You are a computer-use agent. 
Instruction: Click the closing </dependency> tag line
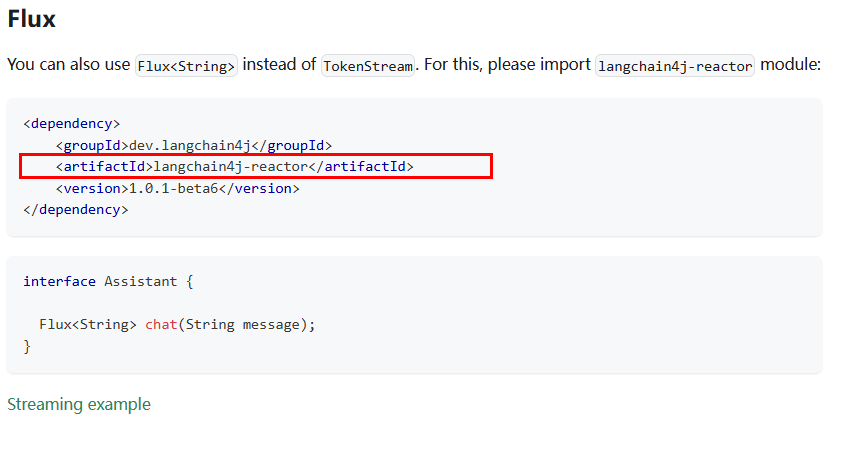coord(76,210)
